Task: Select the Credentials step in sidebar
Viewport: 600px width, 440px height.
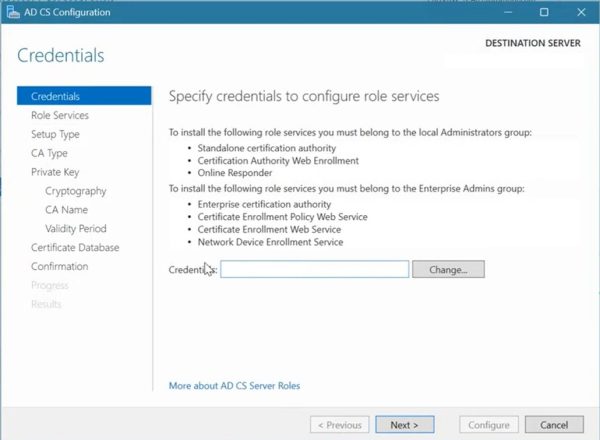Action: 84,96
